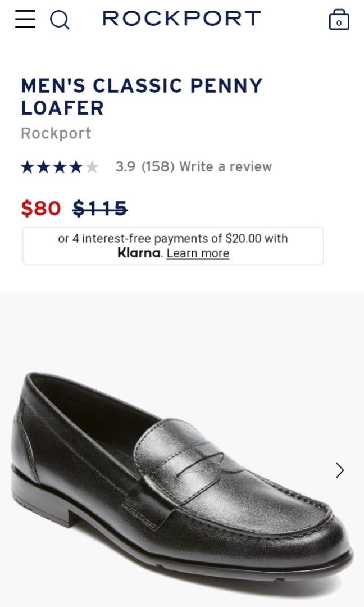Click the search magnifier icon

[60, 20]
